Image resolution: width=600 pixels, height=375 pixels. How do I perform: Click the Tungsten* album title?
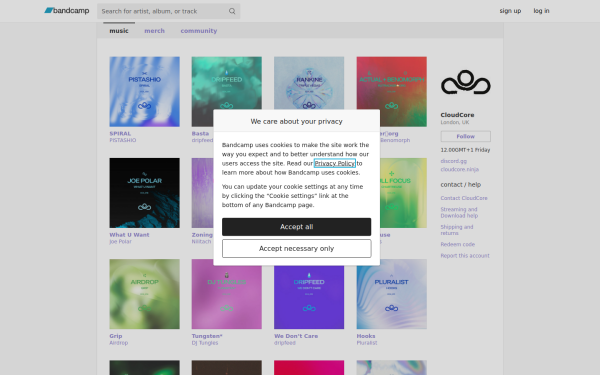pyautogui.click(x=207, y=336)
